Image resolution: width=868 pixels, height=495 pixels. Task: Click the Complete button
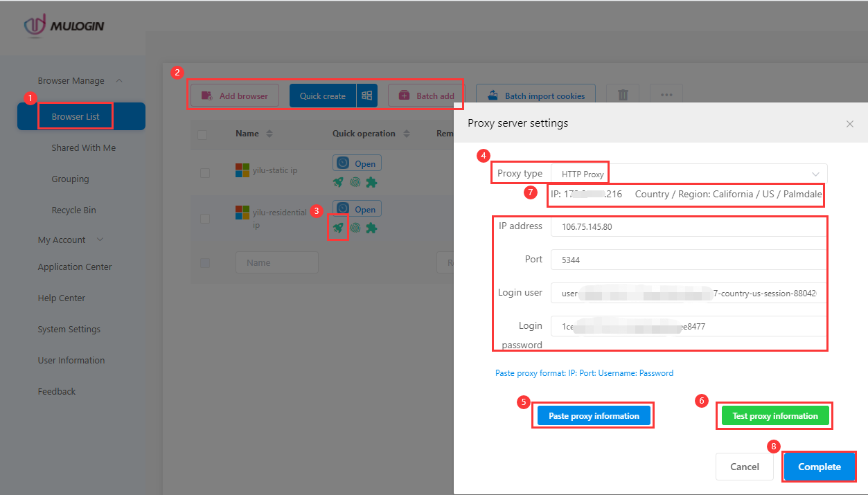click(820, 467)
